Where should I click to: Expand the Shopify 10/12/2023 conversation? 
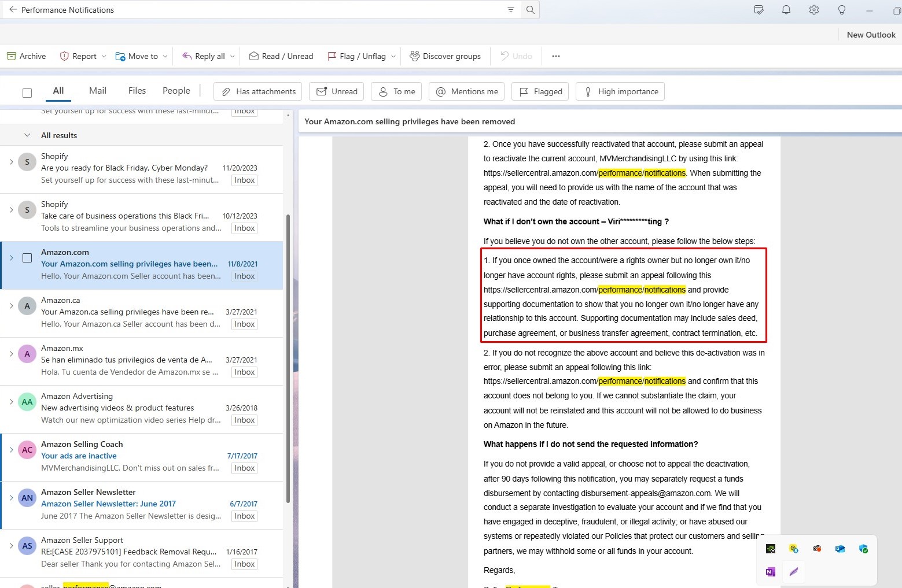tap(11, 210)
